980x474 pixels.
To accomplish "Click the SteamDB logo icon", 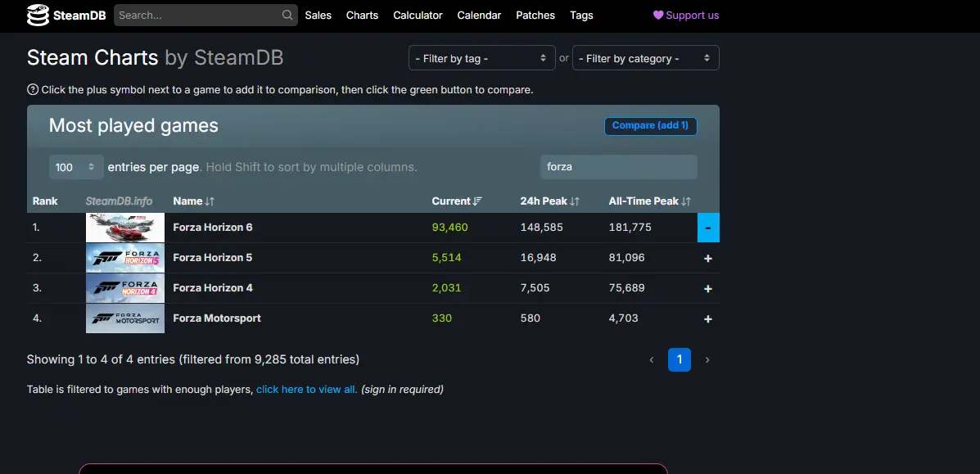I will (x=38, y=15).
